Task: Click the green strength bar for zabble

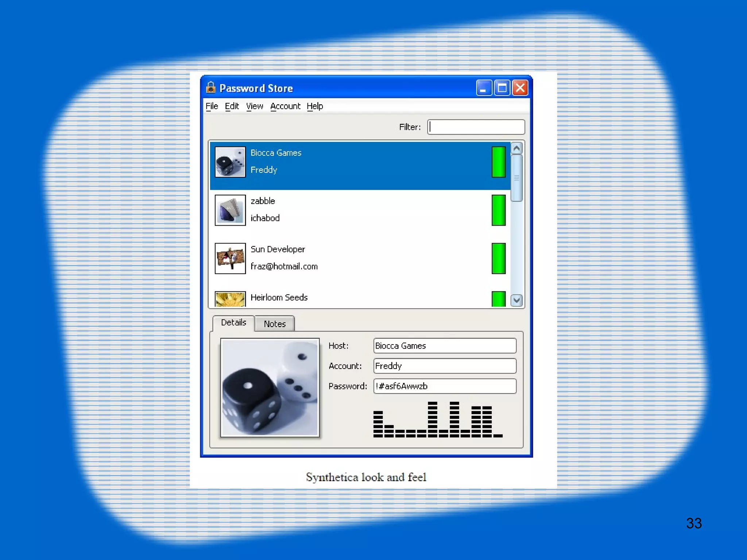Action: tap(498, 210)
